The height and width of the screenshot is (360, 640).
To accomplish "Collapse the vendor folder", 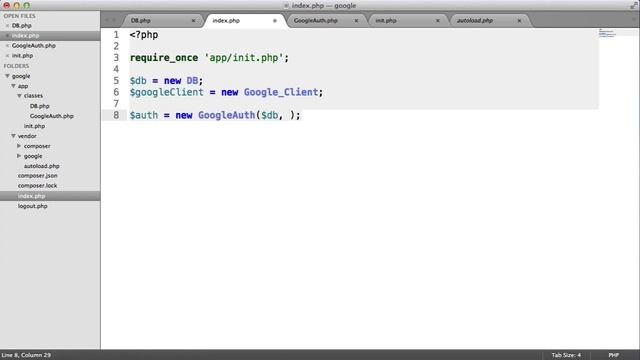I will [x=13, y=136].
